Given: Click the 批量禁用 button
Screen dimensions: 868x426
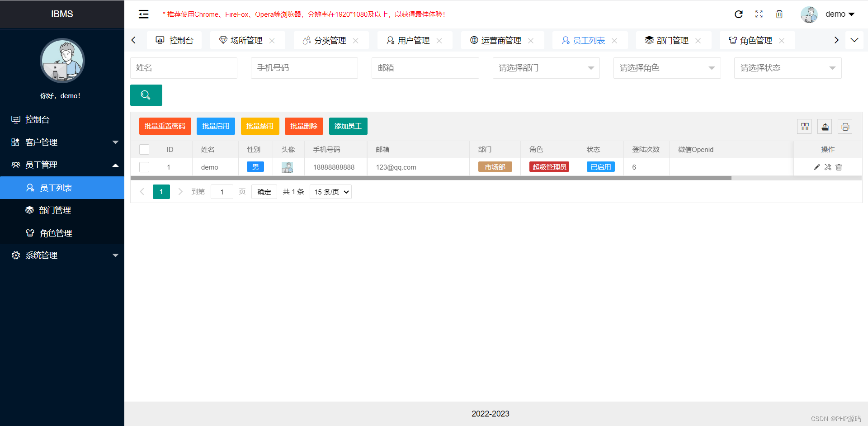Looking at the screenshot, I should pyautogui.click(x=260, y=126).
